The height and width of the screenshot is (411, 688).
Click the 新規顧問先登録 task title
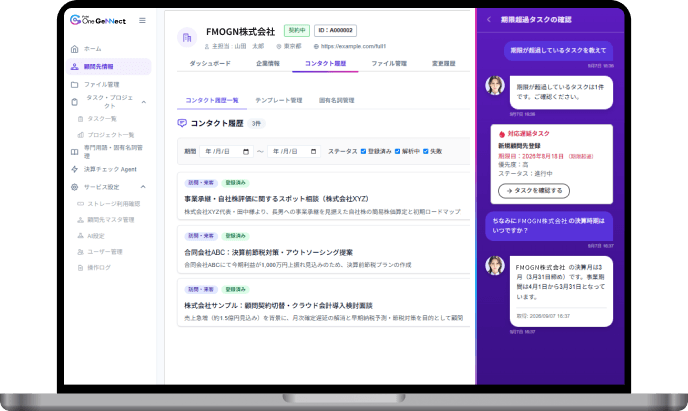(519, 146)
